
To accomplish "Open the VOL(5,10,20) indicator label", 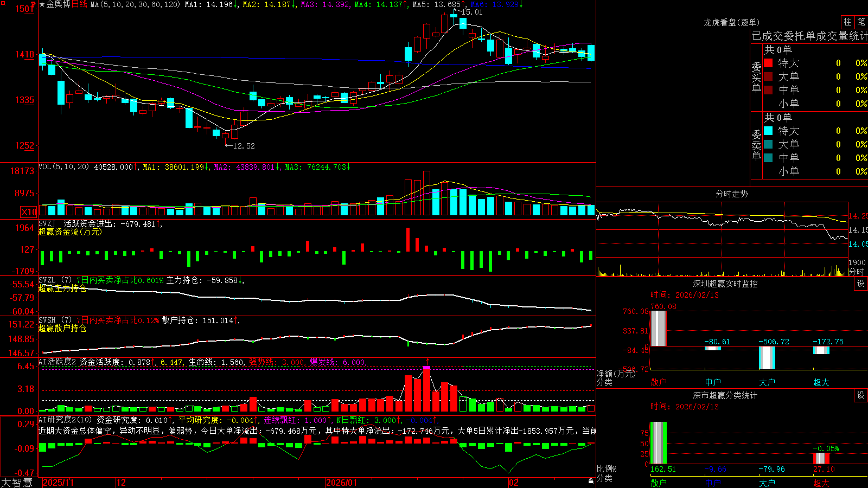I will click(63, 167).
